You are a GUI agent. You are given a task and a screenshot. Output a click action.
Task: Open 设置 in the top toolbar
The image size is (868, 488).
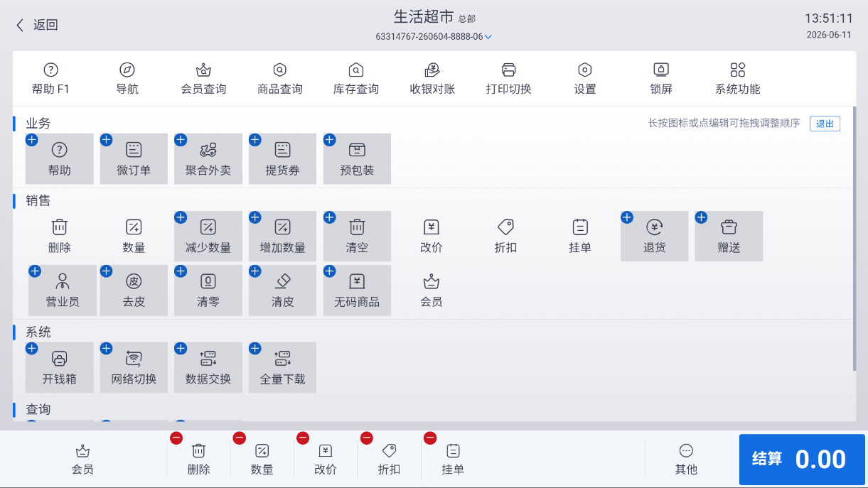click(x=585, y=79)
